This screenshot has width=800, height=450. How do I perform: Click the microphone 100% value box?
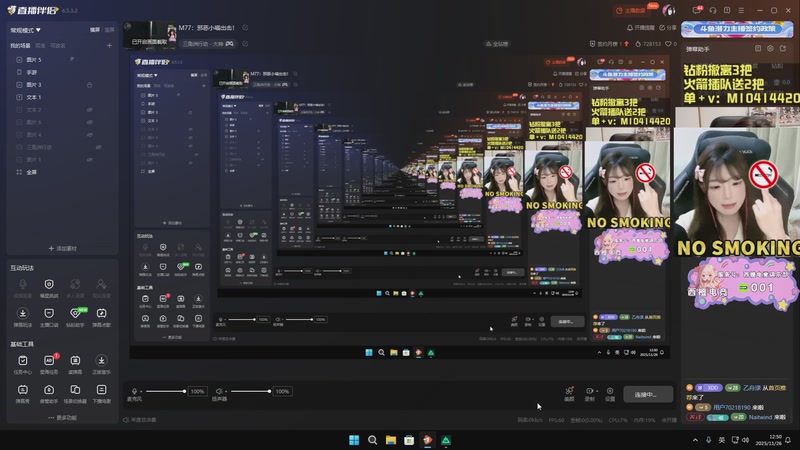coord(197,391)
